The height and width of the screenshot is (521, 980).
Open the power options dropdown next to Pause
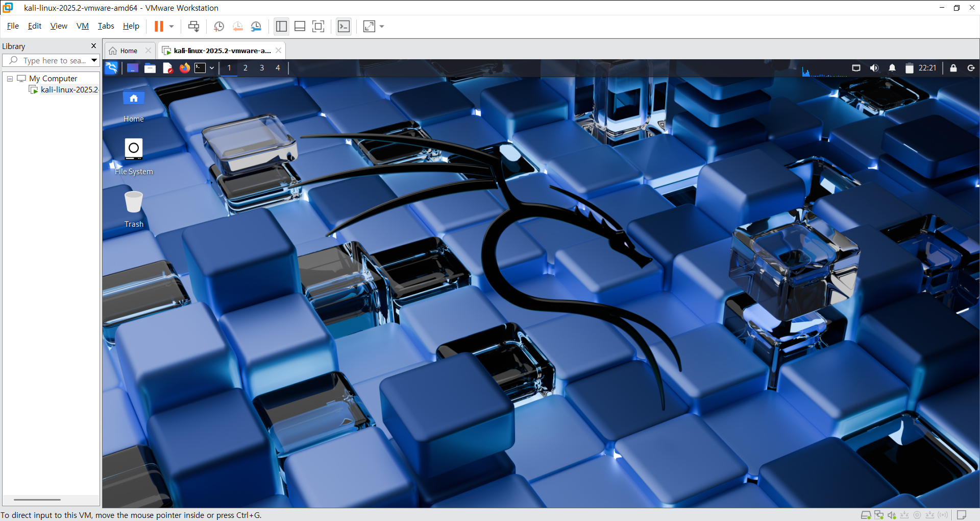click(171, 26)
